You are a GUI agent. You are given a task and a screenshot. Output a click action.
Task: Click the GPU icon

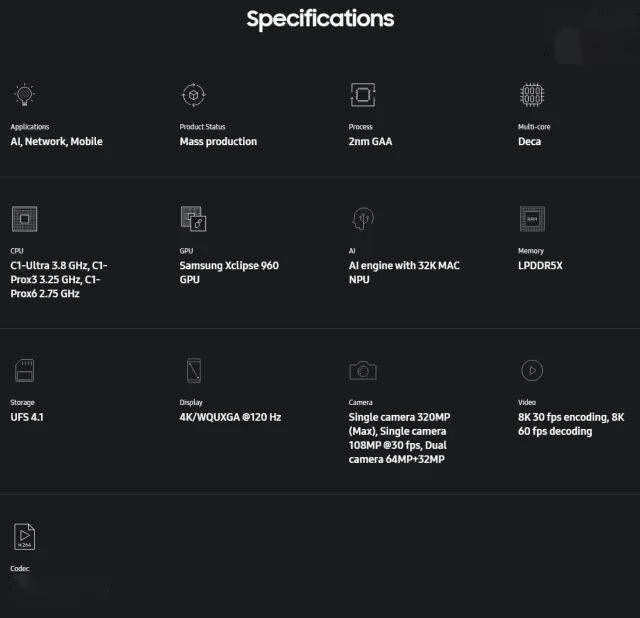pyautogui.click(x=193, y=219)
